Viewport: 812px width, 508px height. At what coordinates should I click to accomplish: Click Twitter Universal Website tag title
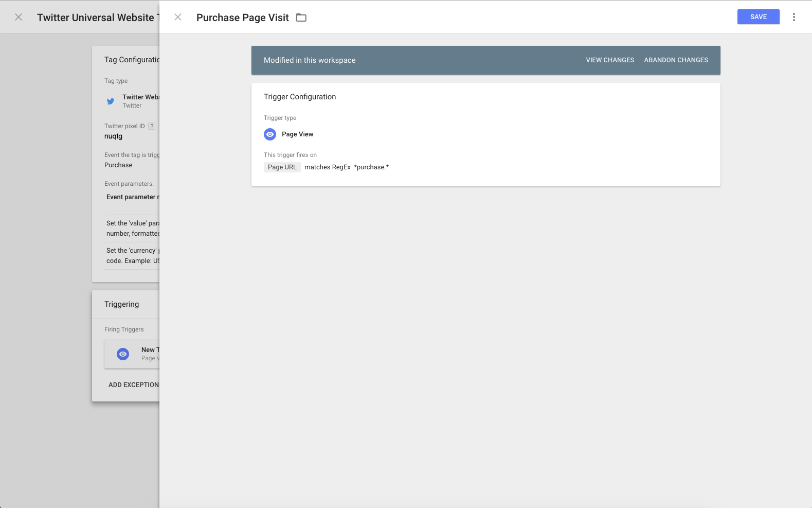point(98,17)
